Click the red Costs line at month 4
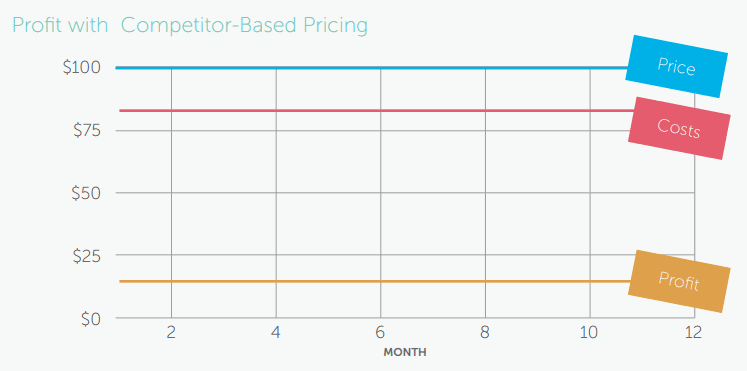 click(x=275, y=110)
